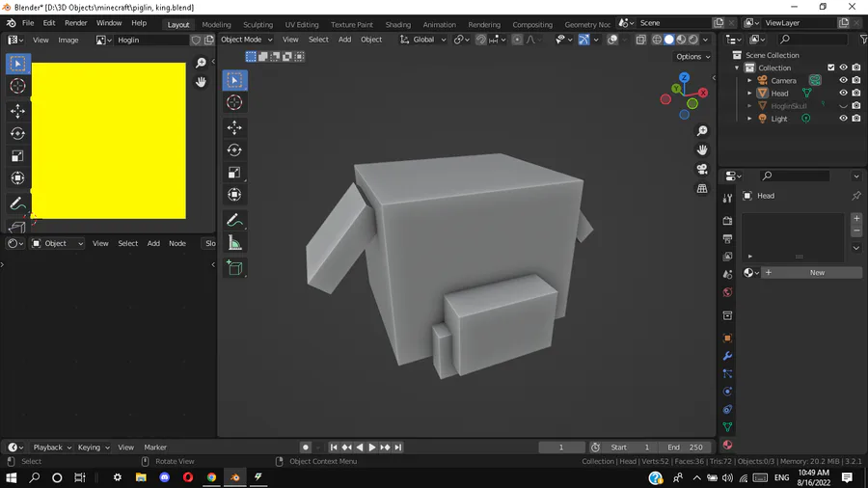The image size is (868, 488).
Task: Open the Add menu in 3D viewport
Action: click(345, 40)
